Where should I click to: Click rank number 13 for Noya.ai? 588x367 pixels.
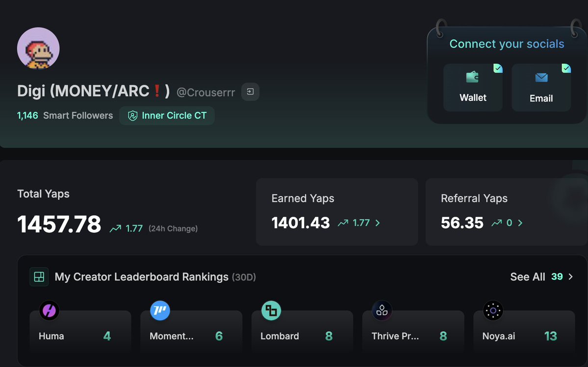551,336
